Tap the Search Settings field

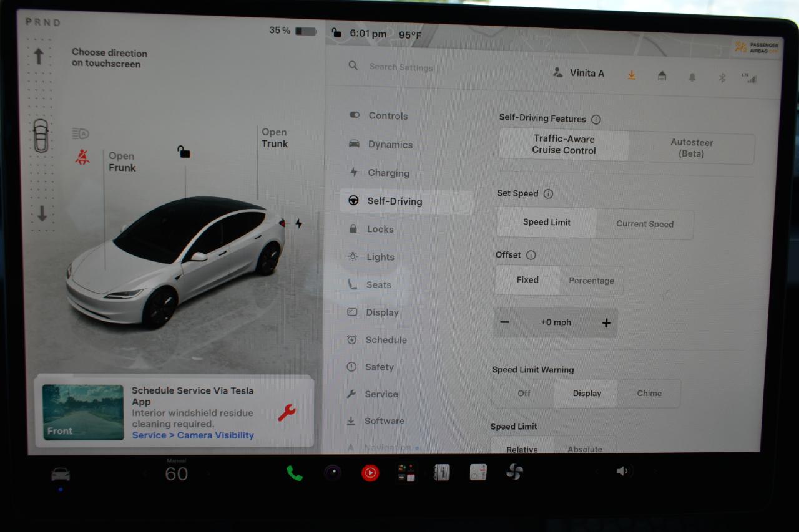[401, 67]
